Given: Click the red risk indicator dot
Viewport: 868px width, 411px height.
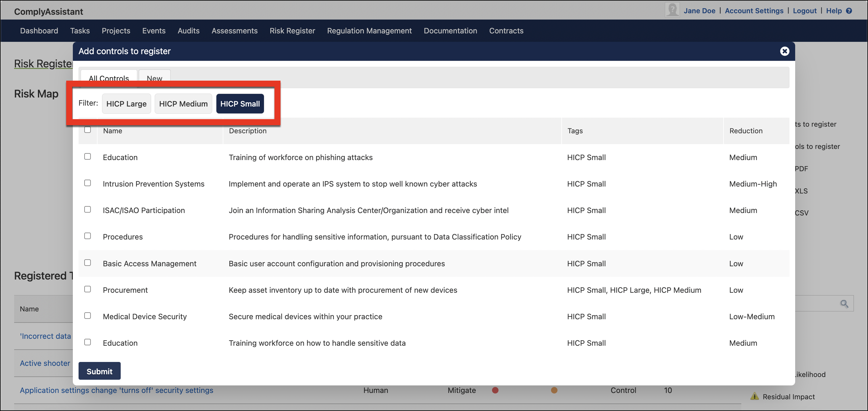Looking at the screenshot, I should pos(495,390).
